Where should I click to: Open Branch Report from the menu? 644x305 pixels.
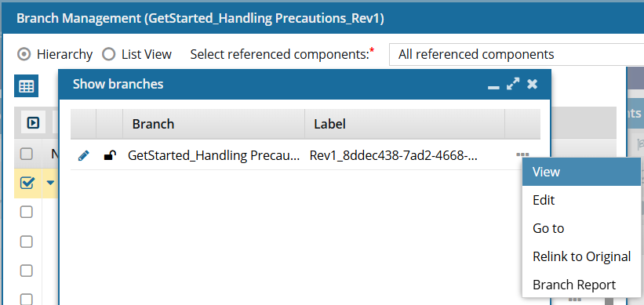coord(581,285)
